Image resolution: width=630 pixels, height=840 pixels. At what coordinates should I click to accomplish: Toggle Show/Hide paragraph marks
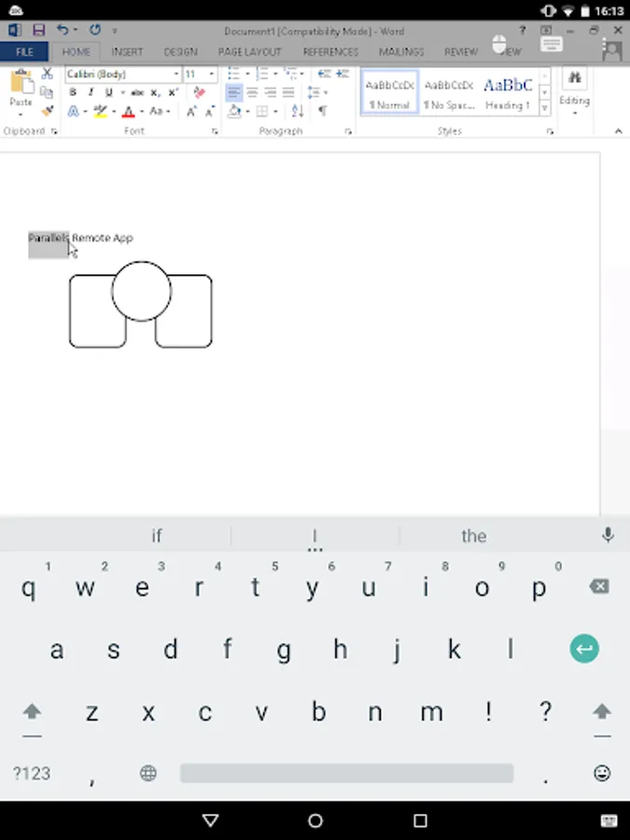click(323, 111)
